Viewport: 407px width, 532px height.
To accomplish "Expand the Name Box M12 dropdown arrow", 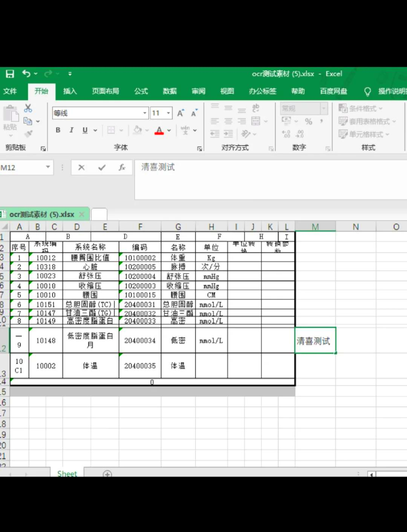I will point(48,167).
